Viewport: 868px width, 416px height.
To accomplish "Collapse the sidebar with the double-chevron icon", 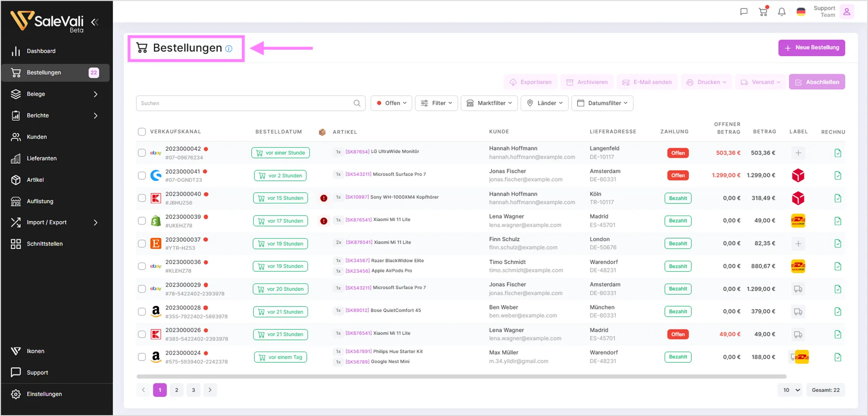I will 95,22.
